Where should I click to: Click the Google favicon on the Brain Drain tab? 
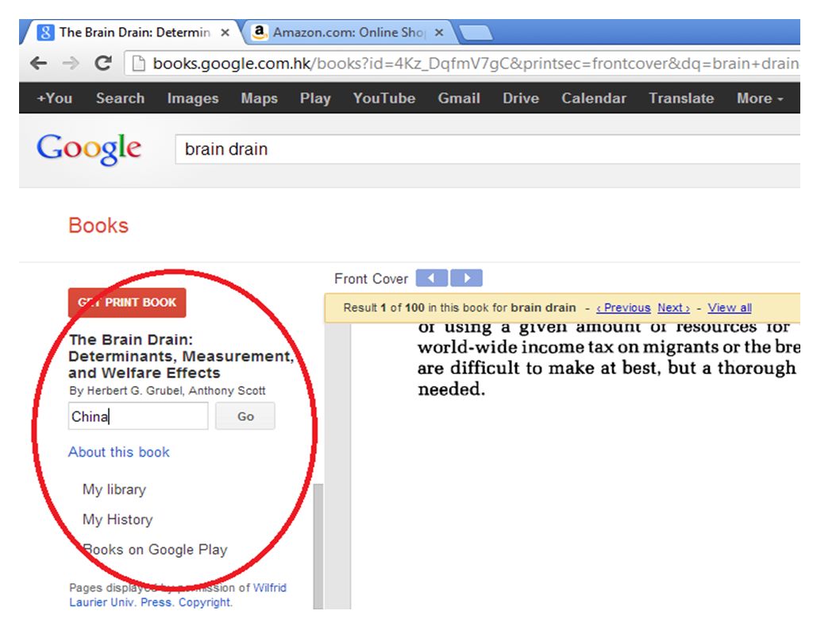tap(45, 33)
